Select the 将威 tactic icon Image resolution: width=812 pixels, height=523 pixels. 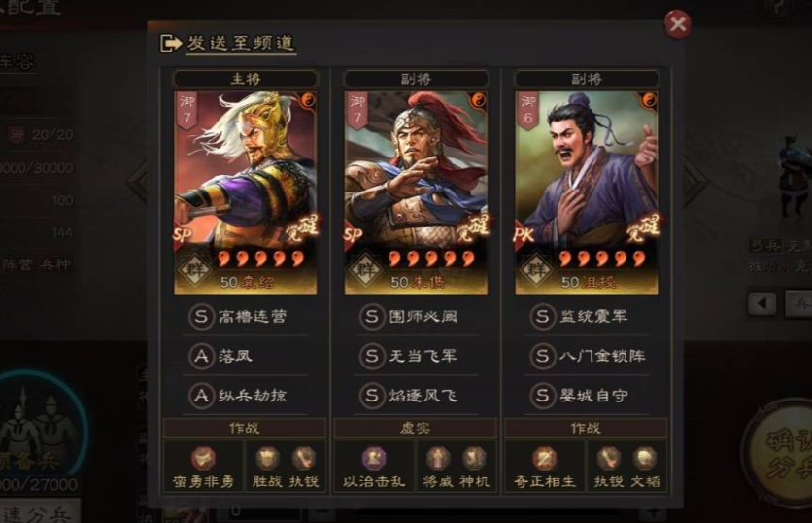point(438,459)
